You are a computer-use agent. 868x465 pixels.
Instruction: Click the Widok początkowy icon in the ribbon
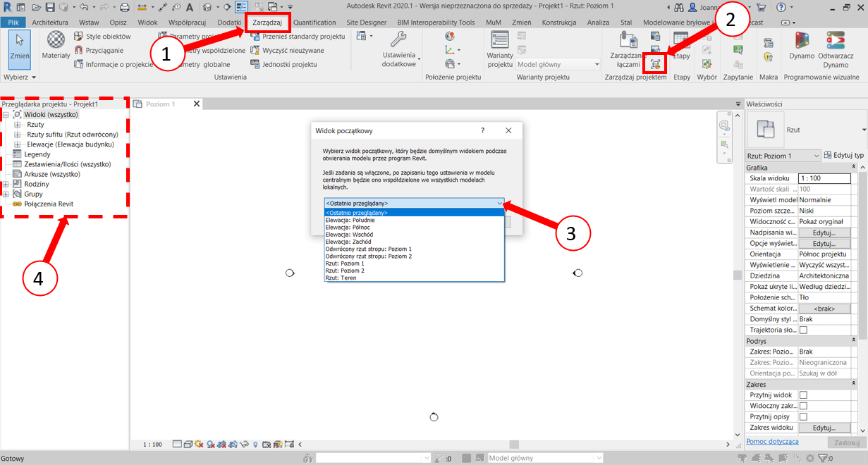pos(656,63)
